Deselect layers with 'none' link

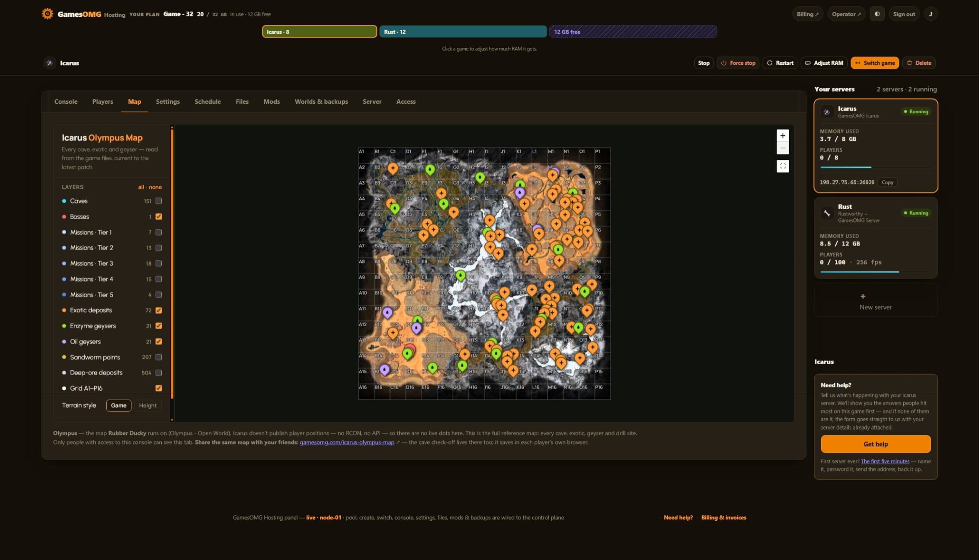[155, 187]
